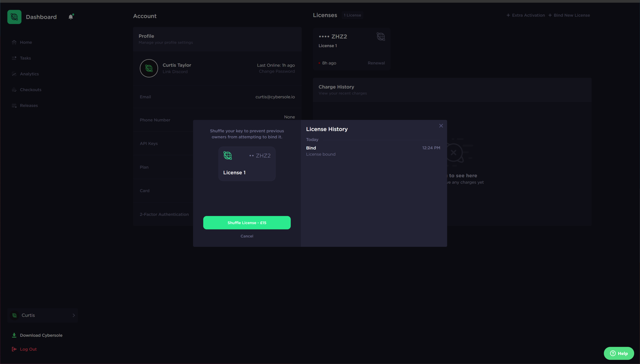Click the download arrow icon beside Download Cybersole
Screen dimensions: 640x364
click(14, 335)
